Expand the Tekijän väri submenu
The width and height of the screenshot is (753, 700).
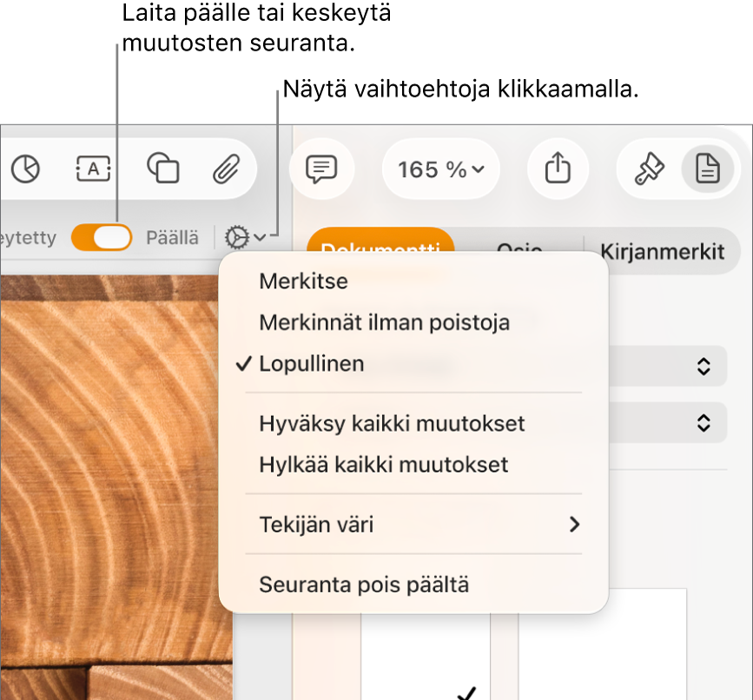tap(413, 525)
